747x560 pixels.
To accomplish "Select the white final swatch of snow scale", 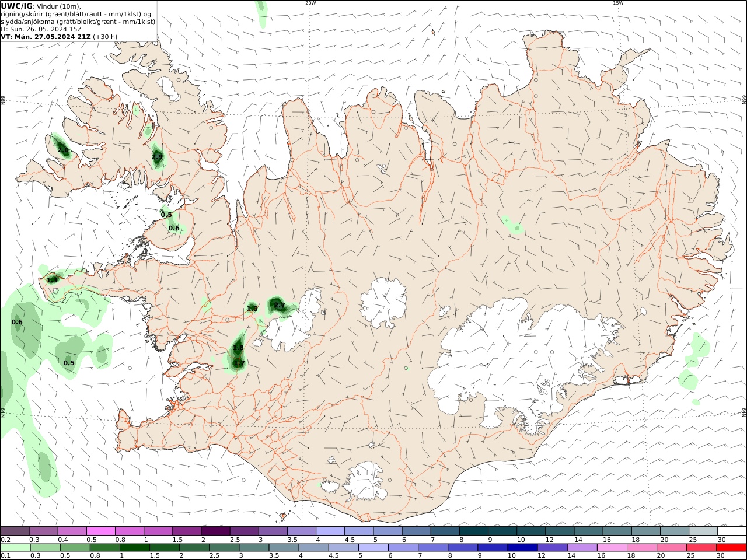I will point(731,531).
